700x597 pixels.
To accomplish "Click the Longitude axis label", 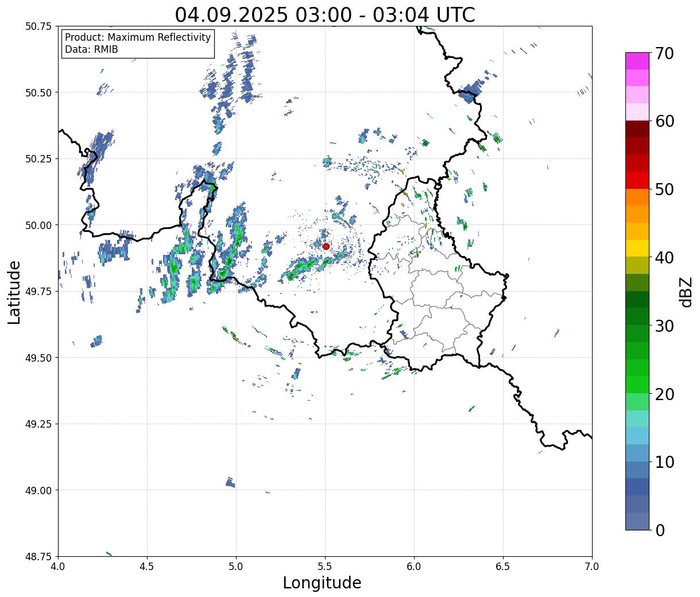I will 322,583.
